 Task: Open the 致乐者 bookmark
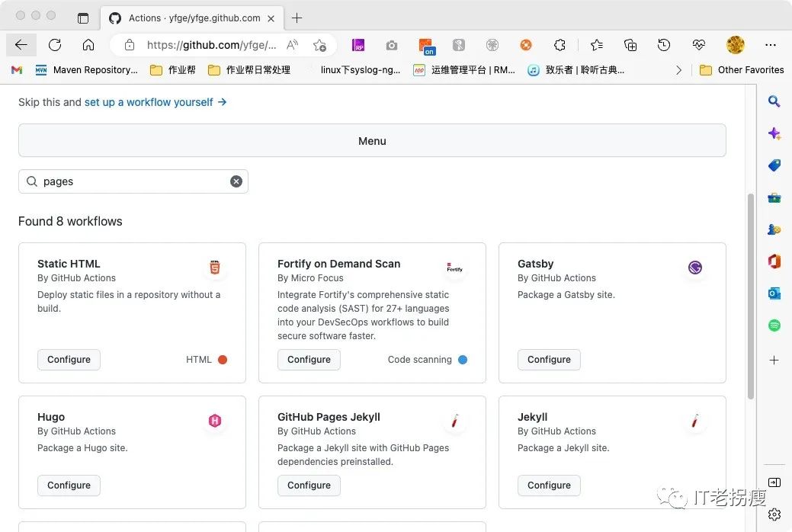pos(576,69)
